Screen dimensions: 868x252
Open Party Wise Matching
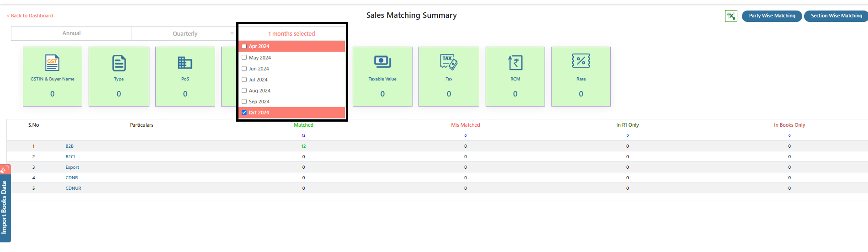[x=772, y=16]
